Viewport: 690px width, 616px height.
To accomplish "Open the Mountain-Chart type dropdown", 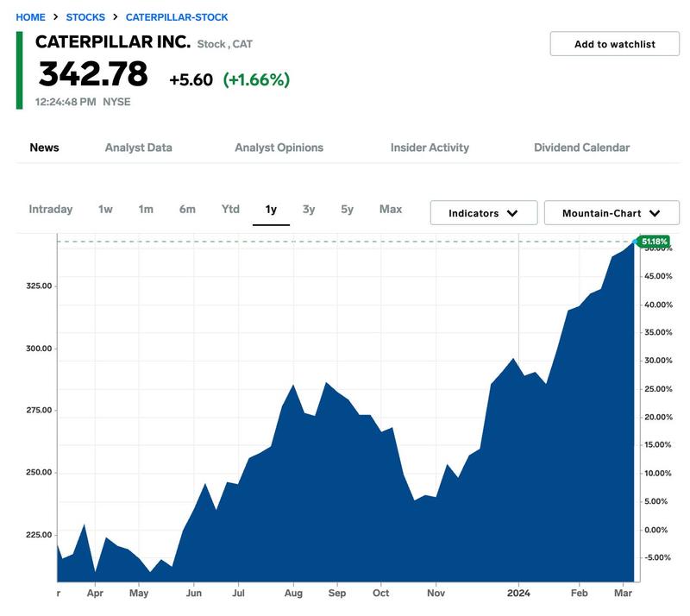I will (612, 213).
